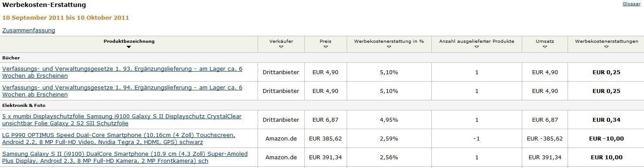Sort by Werbekostenerstattung in % arrow
The width and height of the screenshot is (644, 168).
point(389,47)
